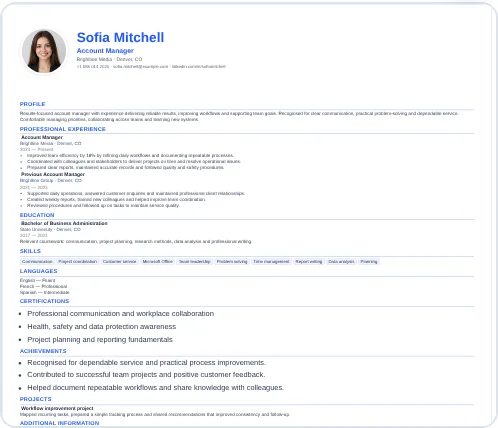Click the 'English — Fluent' language line
Viewport: 498px width, 428px height.
click(x=37, y=280)
